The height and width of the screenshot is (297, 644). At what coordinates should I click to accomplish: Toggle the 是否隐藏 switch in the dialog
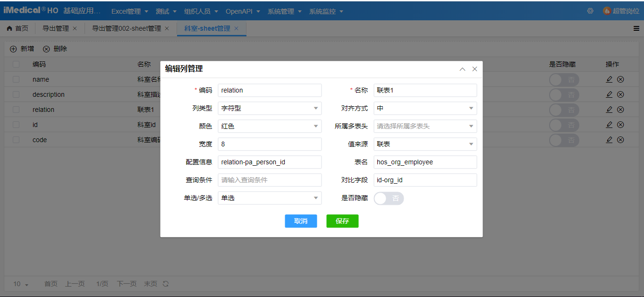click(x=389, y=198)
